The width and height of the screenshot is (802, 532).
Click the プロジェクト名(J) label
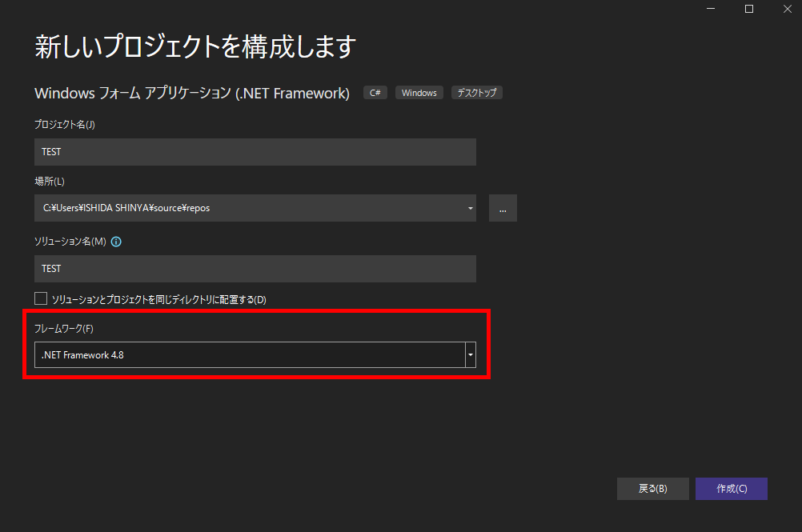(65, 124)
